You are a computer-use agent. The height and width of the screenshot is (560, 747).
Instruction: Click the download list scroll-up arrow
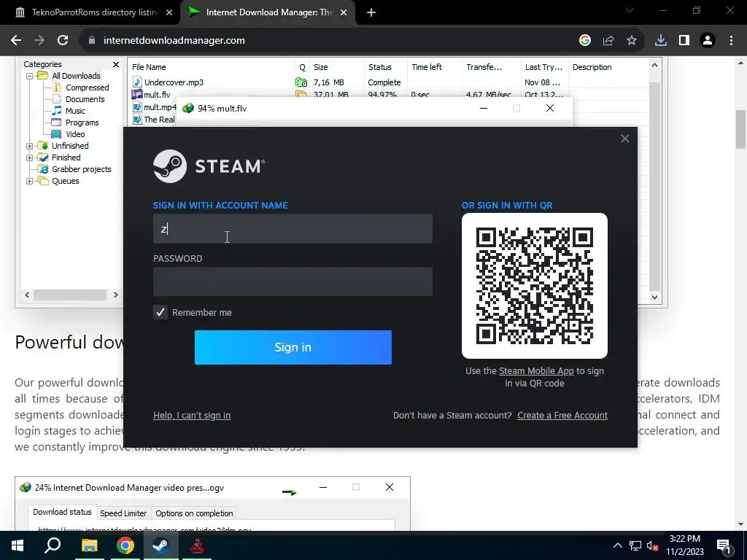pyautogui.click(x=654, y=65)
